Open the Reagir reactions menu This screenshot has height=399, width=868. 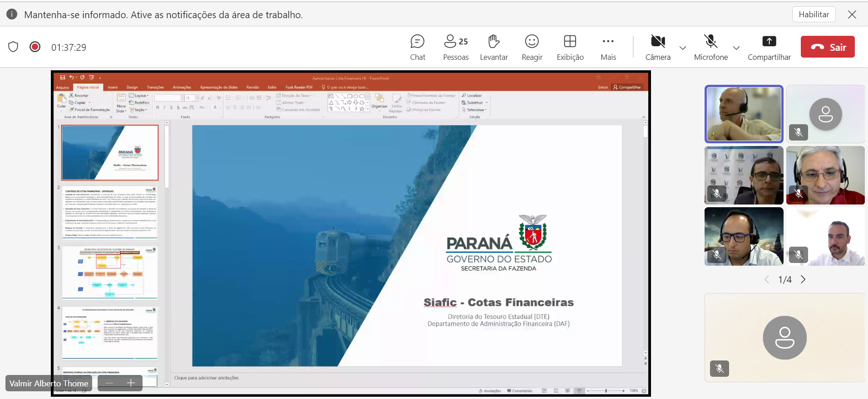pyautogui.click(x=532, y=47)
